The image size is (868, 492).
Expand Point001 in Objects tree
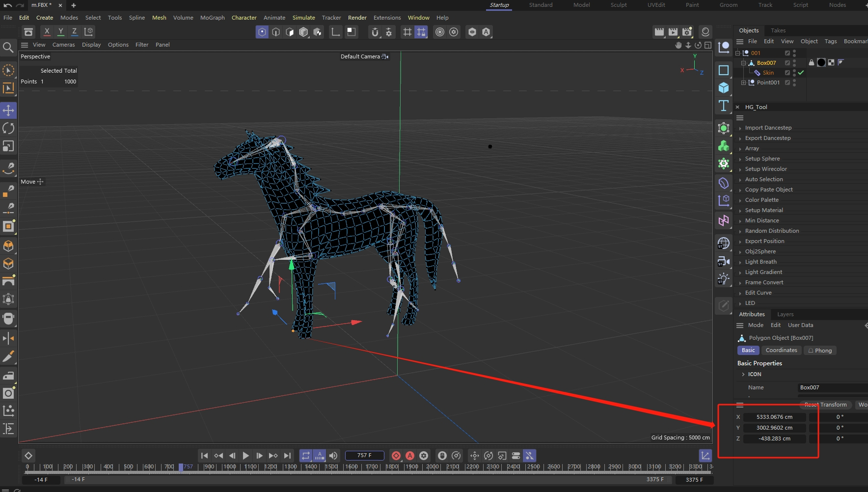pos(743,82)
